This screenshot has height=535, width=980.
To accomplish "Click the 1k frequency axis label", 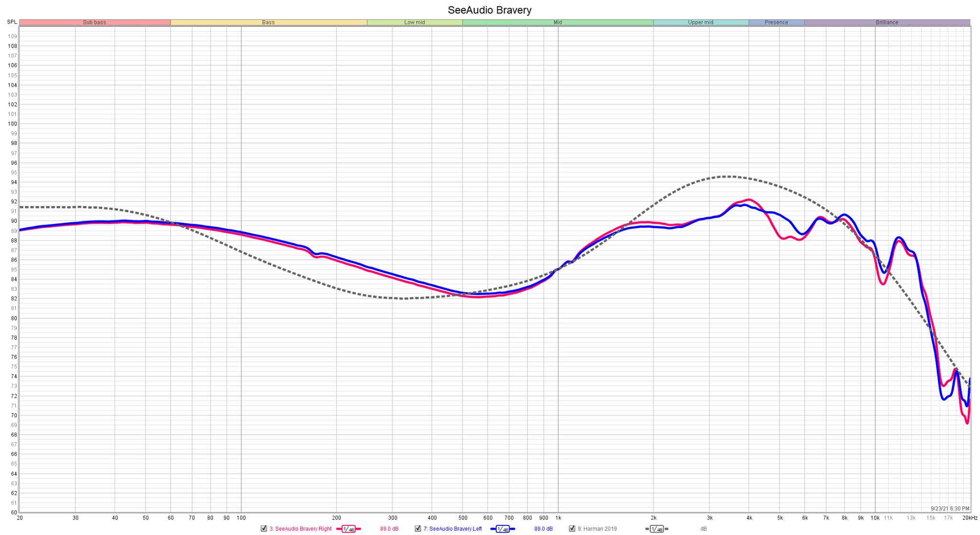I will tap(558, 518).
